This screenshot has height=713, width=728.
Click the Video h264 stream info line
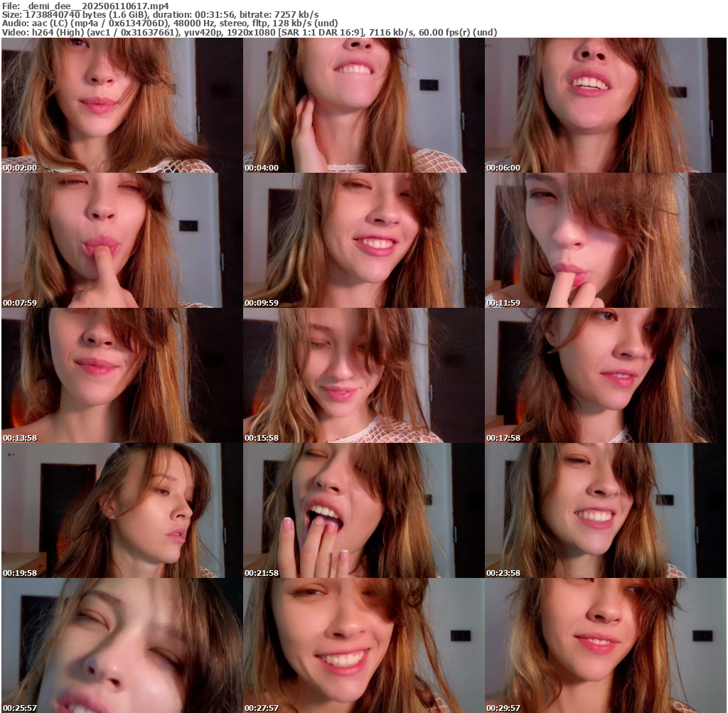click(250, 33)
